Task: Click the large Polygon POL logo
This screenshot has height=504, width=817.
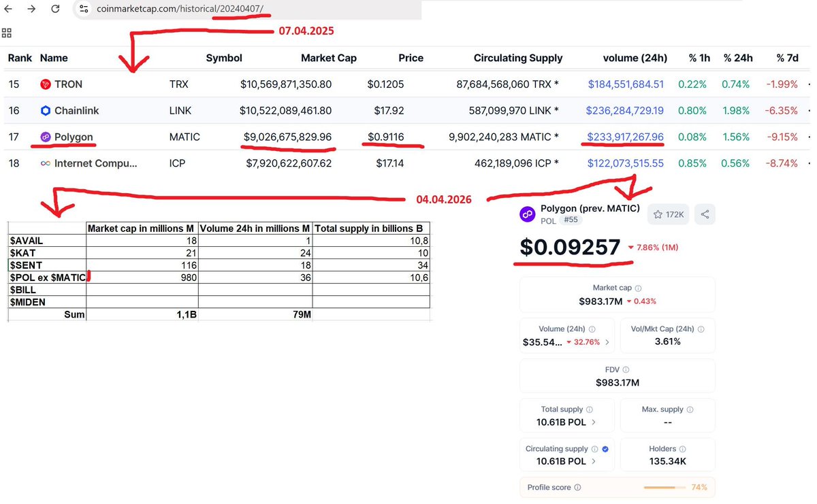Action: click(x=528, y=214)
